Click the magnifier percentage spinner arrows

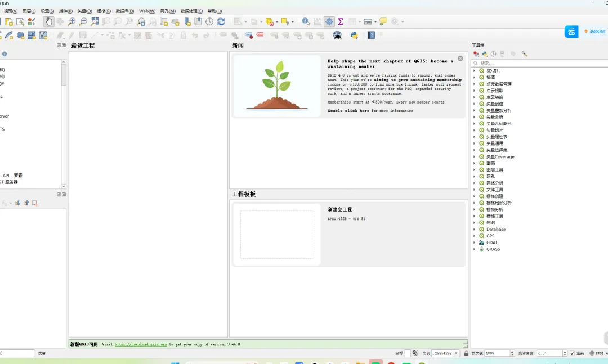(x=512, y=353)
